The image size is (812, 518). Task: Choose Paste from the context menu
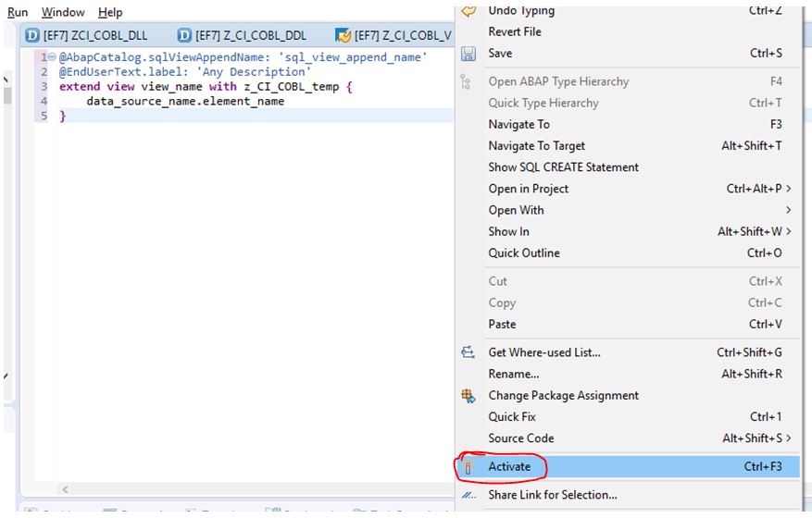(x=628, y=325)
